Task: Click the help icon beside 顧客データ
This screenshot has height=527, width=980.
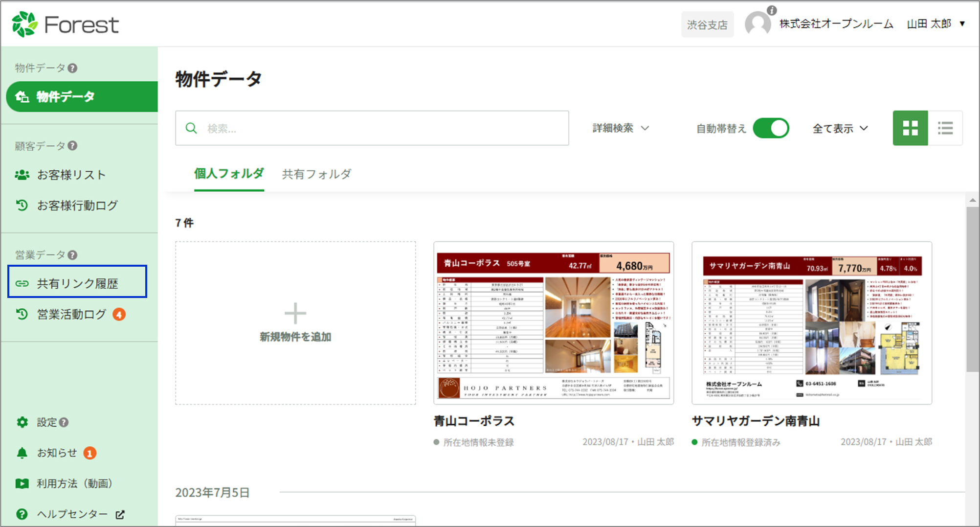Action: [72, 146]
